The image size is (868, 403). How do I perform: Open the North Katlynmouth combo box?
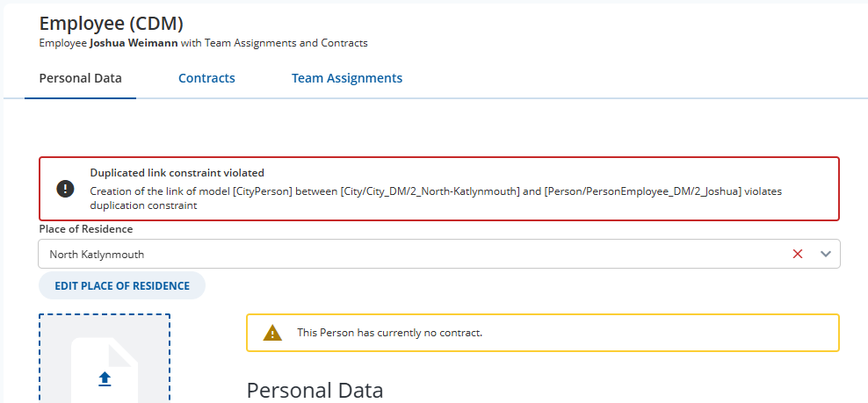[439, 254]
